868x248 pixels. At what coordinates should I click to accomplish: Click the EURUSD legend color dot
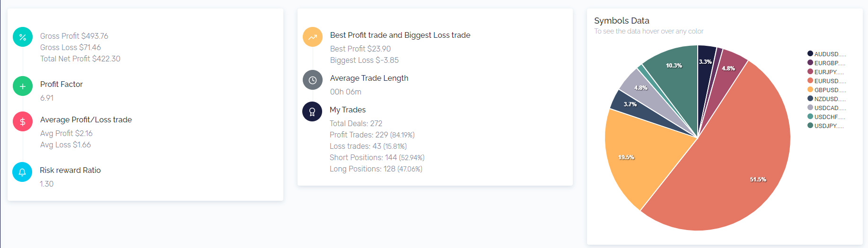point(810,81)
